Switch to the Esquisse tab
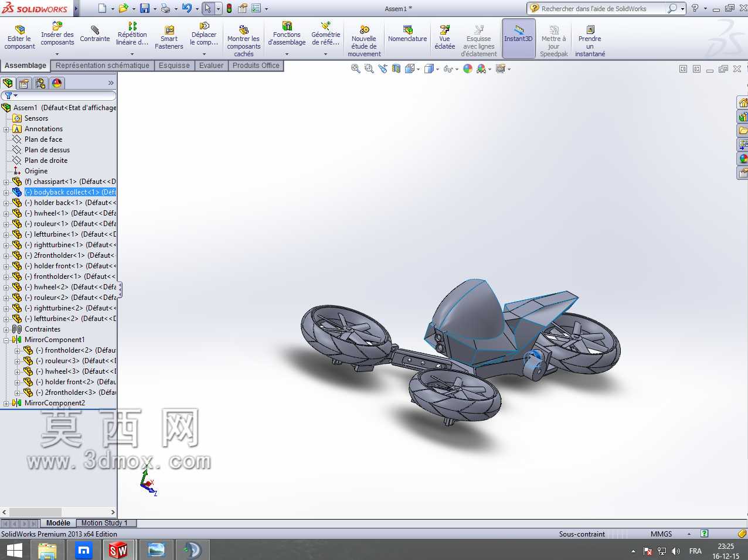The width and height of the screenshot is (748, 560). pos(174,66)
